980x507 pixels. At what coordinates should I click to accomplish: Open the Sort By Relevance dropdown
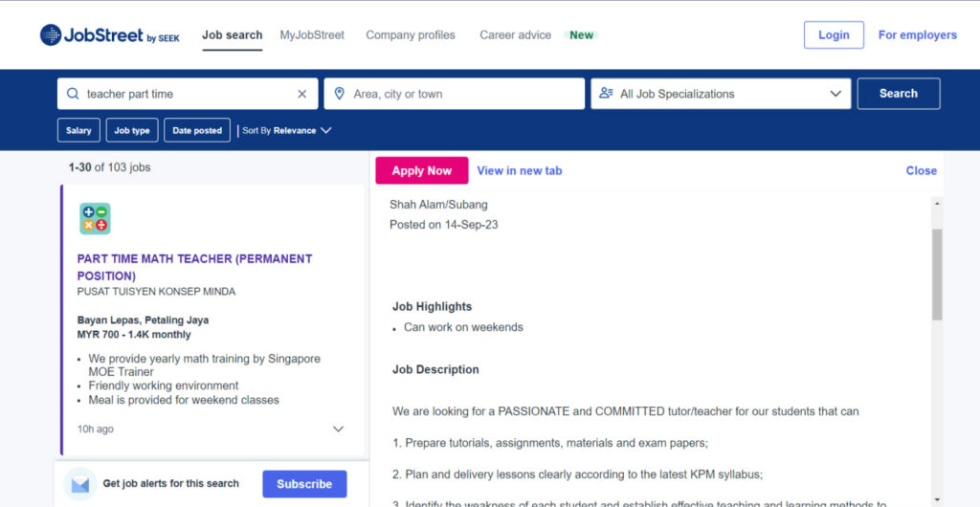pyautogui.click(x=287, y=130)
